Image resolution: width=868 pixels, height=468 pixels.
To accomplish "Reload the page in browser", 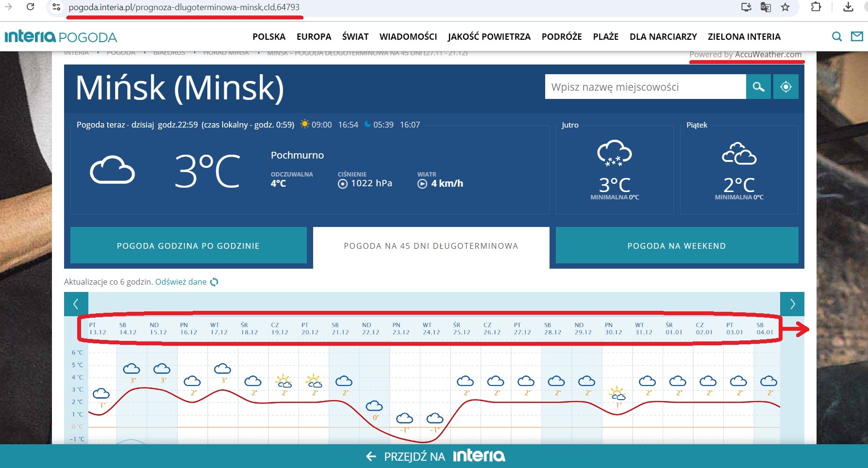I will 30,7.
